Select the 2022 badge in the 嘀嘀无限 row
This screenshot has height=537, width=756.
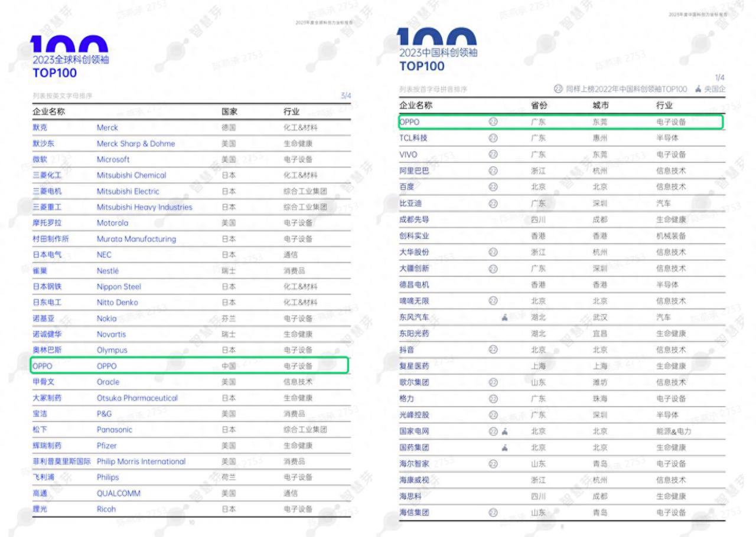point(493,301)
